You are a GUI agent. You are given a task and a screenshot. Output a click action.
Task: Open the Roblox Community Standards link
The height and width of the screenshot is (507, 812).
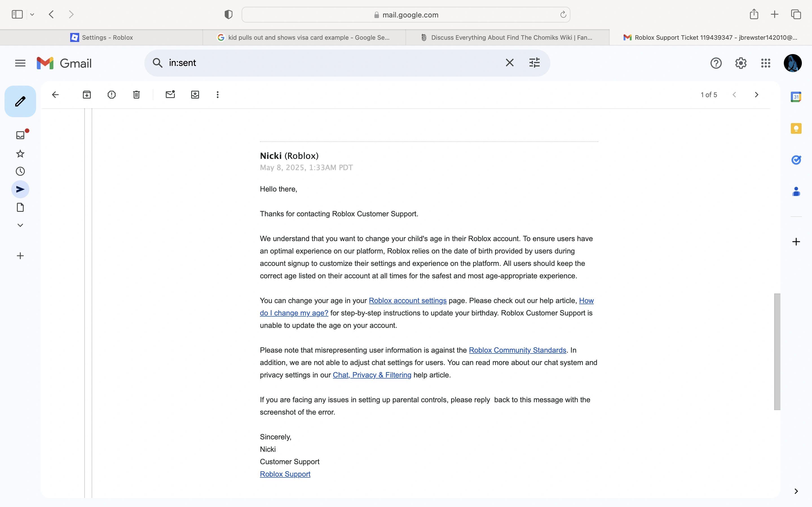[517, 350]
